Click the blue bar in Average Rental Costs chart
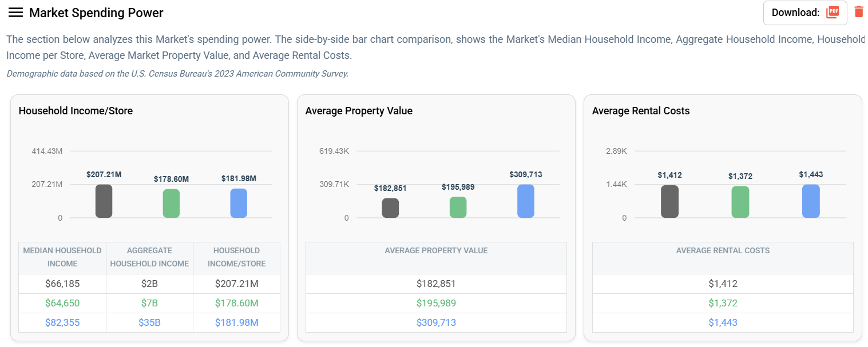 (x=811, y=201)
